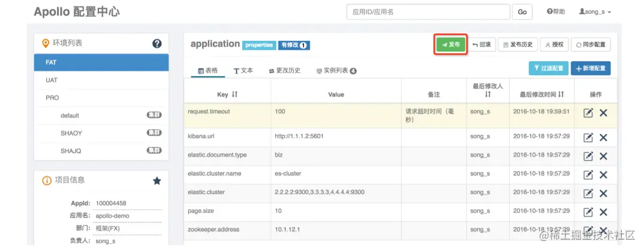This screenshot has height=250, width=644.
Task: Edit the elastic.cluster.name row
Action: pyautogui.click(x=588, y=175)
